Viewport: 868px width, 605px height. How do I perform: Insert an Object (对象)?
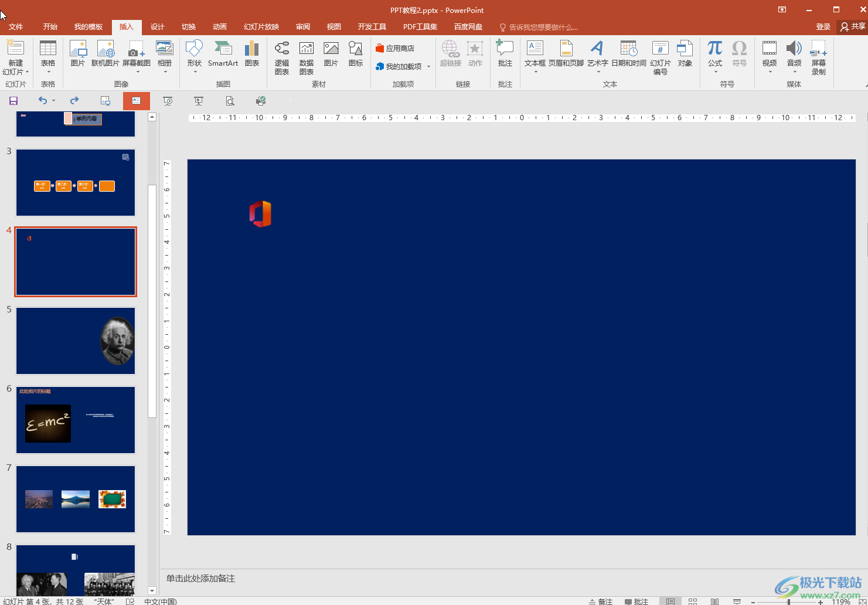pyautogui.click(x=685, y=54)
